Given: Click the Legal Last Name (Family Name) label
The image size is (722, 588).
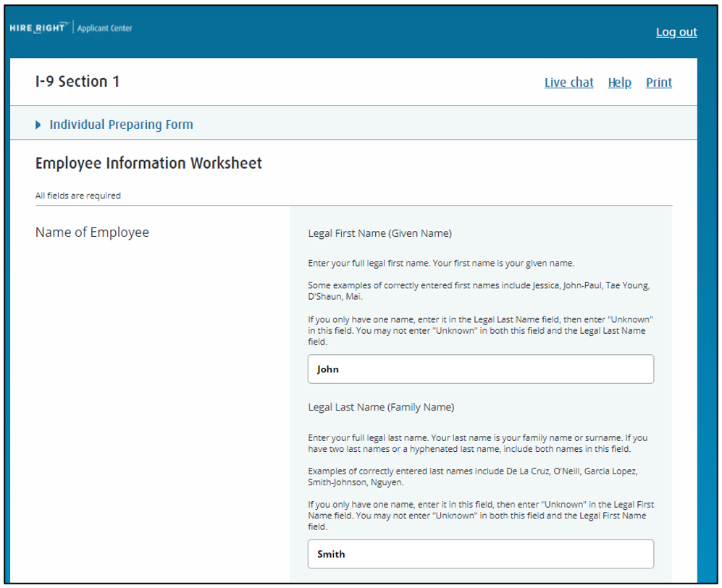Looking at the screenshot, I should click(381, 407).
